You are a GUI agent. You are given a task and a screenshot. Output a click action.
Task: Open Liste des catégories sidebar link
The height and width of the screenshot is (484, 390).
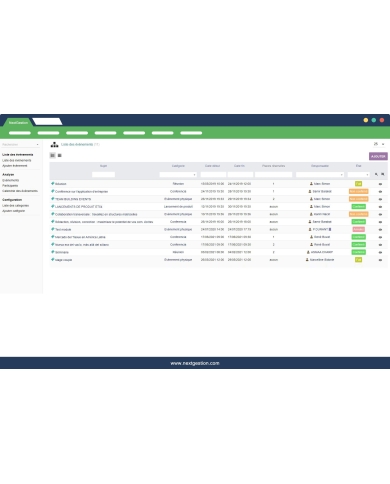[x=15, y=206]
